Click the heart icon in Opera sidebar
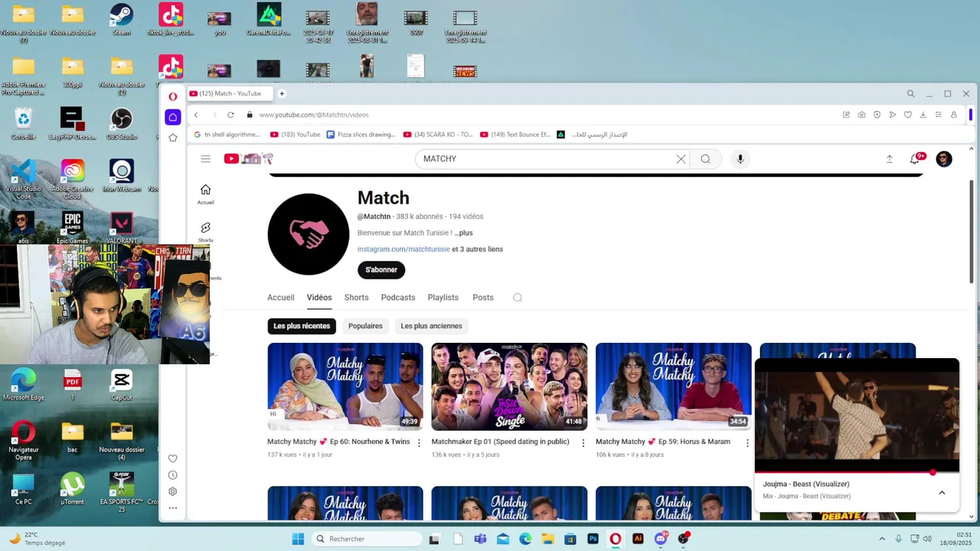 (x=173, y=458)
